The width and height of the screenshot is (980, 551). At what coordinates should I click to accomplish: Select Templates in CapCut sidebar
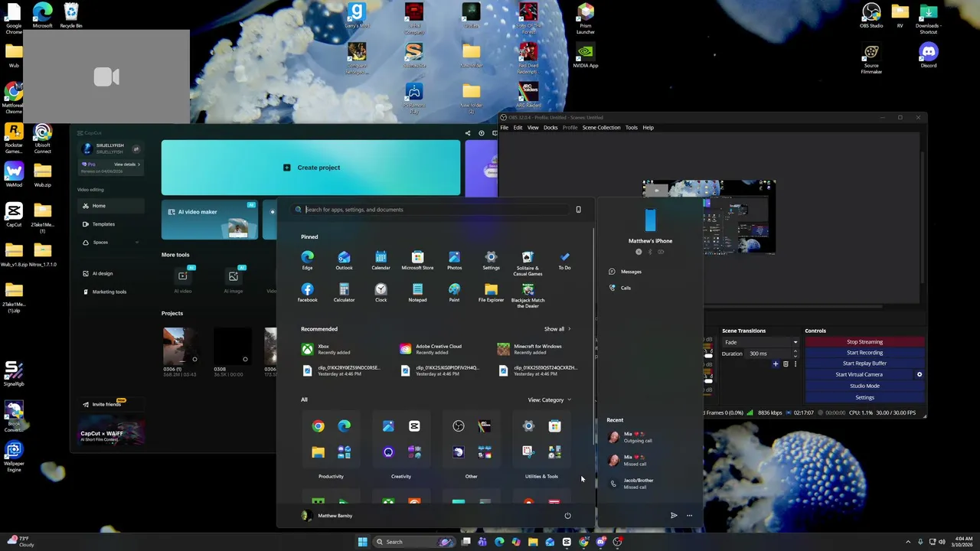click(x=111, y=224)
